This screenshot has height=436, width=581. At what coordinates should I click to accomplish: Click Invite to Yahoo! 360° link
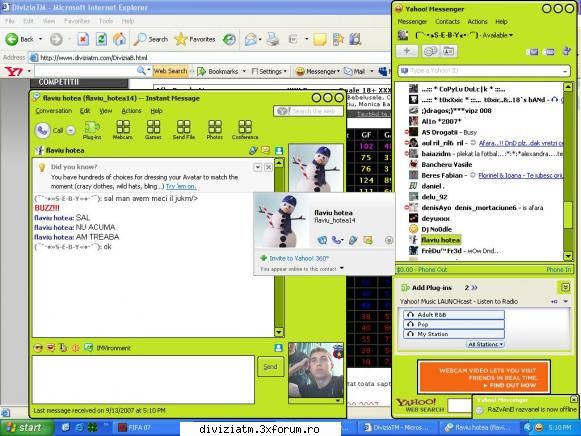299,258
